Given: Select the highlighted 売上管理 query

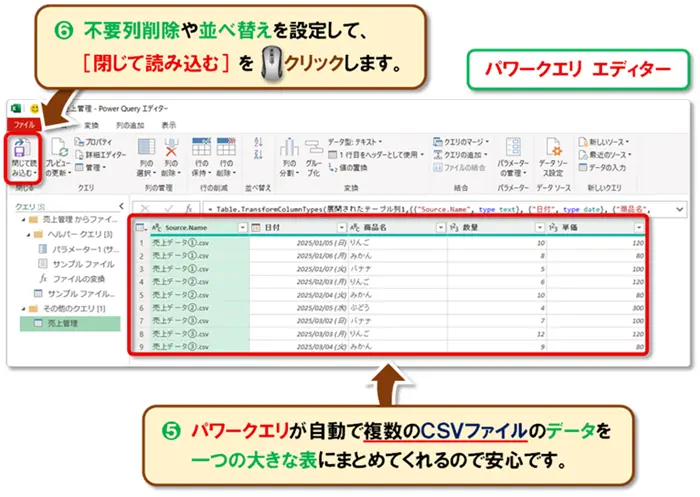Looking at the screenshot, I should point(70,324).
